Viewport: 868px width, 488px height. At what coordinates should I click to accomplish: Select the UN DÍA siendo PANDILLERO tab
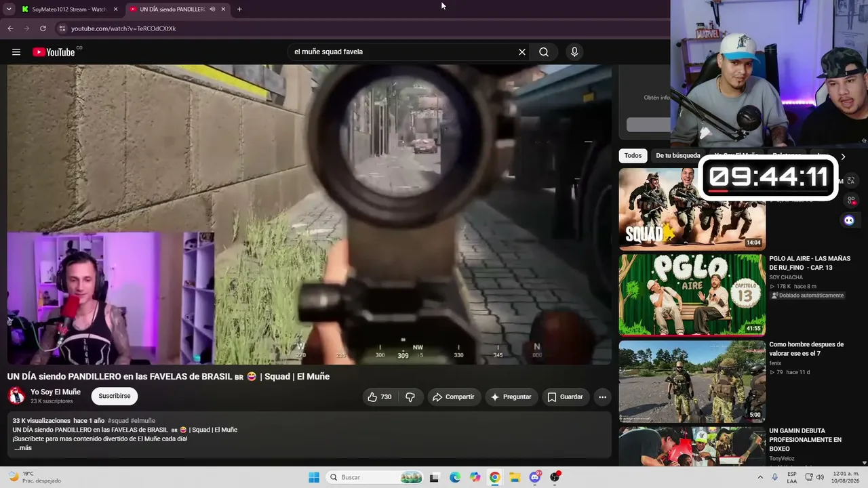point(178,9)
